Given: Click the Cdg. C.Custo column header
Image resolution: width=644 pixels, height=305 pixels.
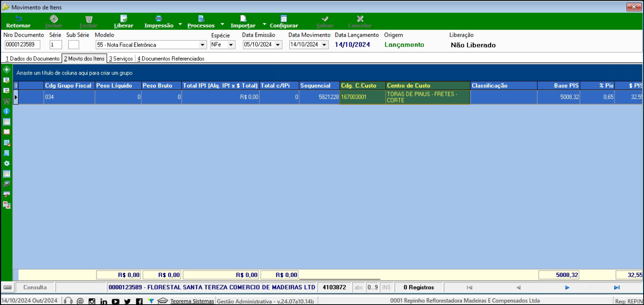Looking at the screenshot, I should click(x=363, y=86).
